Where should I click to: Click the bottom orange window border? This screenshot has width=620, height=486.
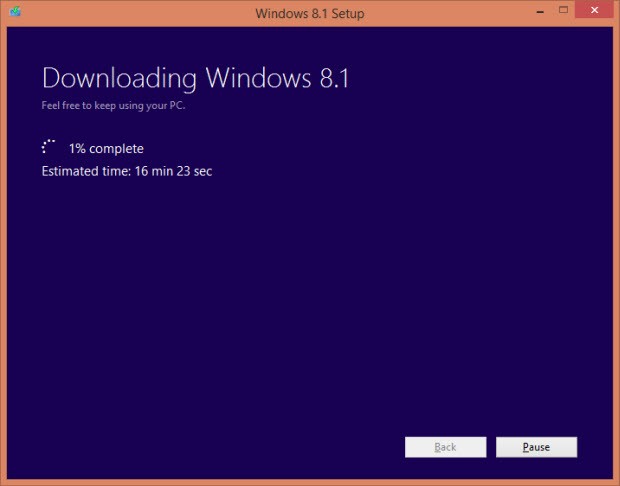310,482
